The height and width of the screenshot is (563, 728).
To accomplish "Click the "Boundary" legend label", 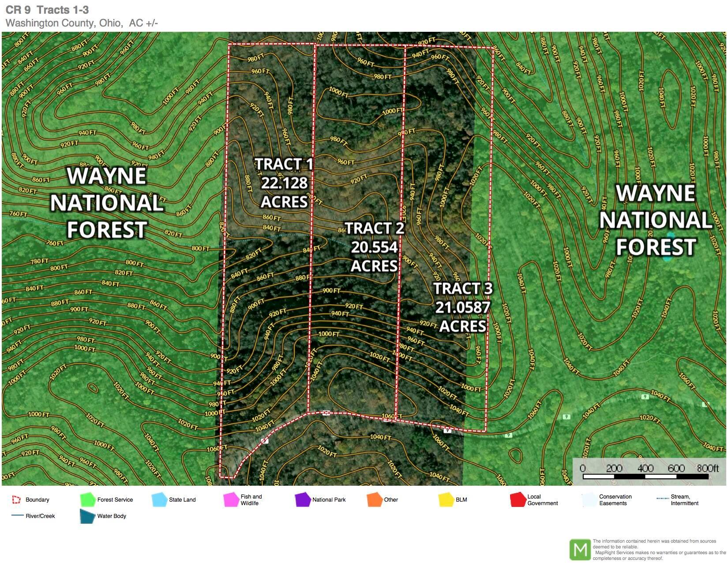I will 38,500.
